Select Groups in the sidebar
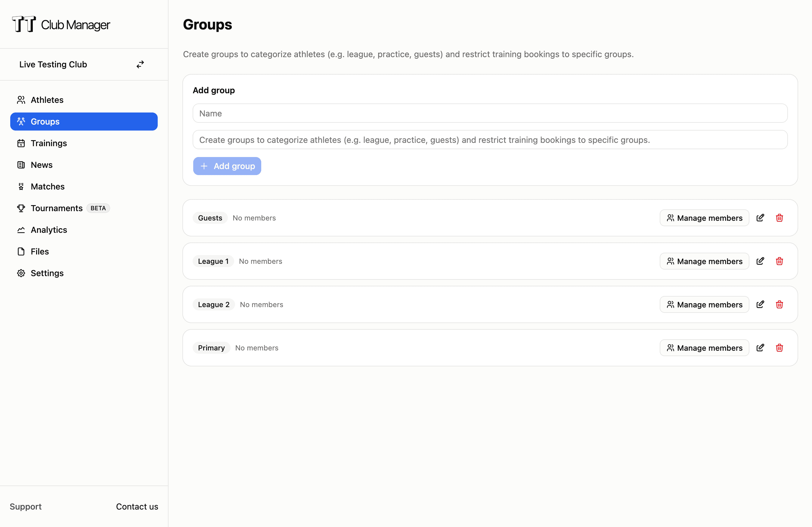This screenshot has width=812, height=527. 84,122
